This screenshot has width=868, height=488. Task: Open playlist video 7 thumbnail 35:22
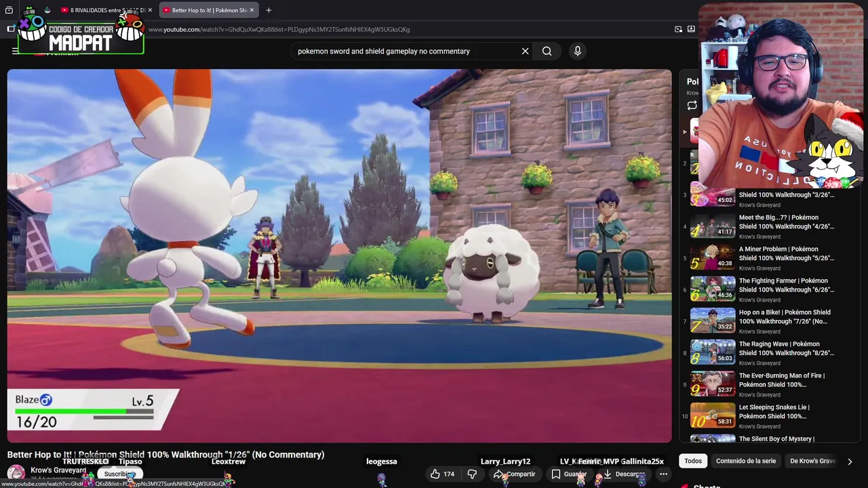pyautogui.click(x=713, y=321)
